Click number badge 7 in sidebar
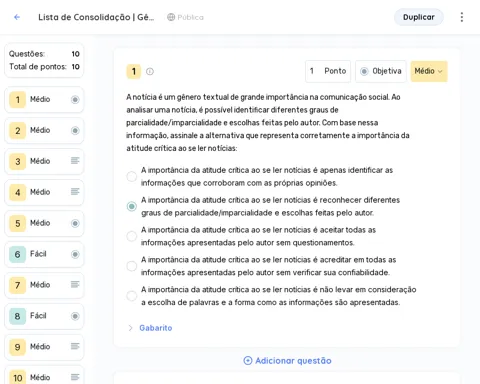480x384 pixels. tap(18, 285)
